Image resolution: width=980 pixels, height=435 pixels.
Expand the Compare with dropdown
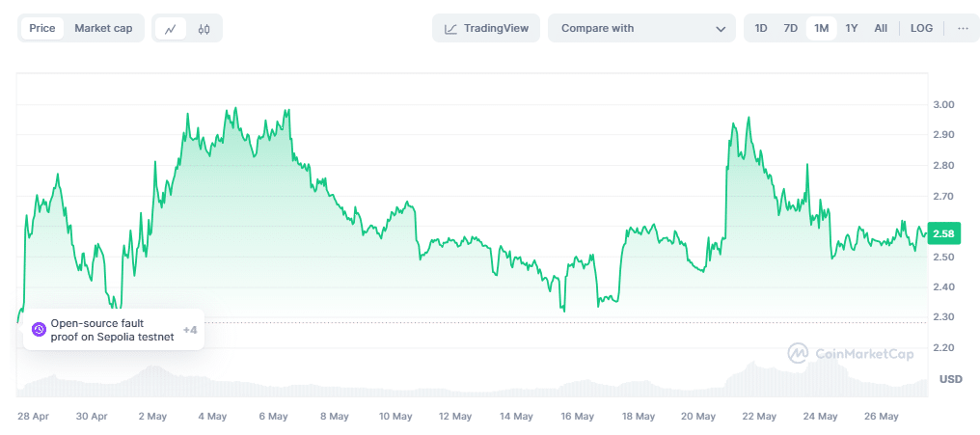click(x=641, y=29)
